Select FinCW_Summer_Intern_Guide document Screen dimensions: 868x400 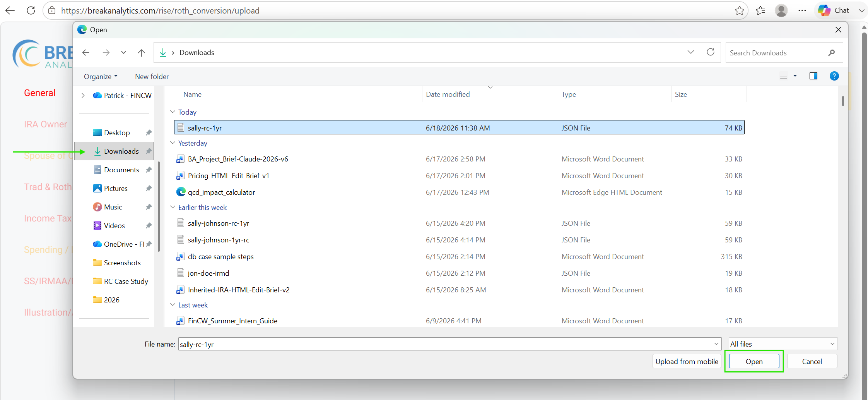click(x=459, y=321)
